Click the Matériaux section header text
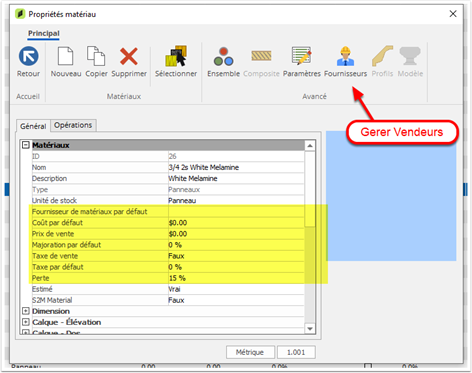The width and height of the screenshot is (472, 373). click(x=51, y=145)
